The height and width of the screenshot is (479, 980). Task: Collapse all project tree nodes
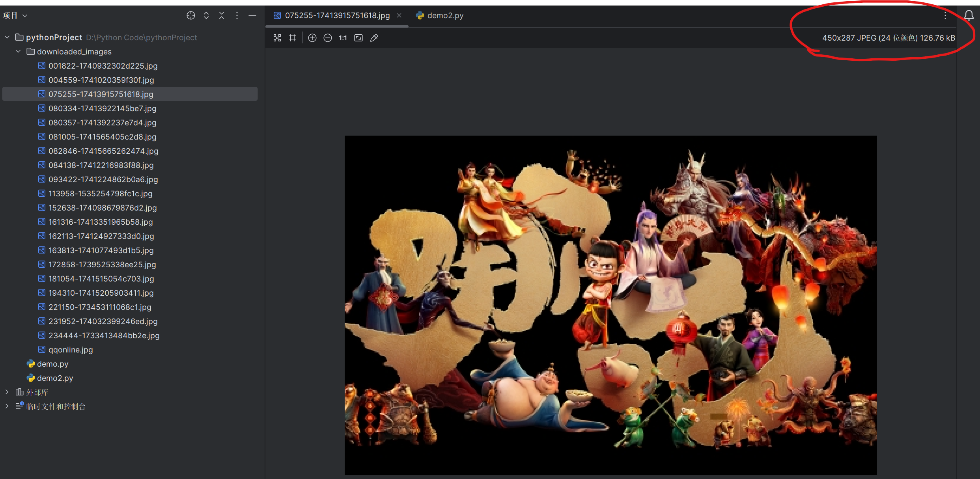click(x=222, y=15)
